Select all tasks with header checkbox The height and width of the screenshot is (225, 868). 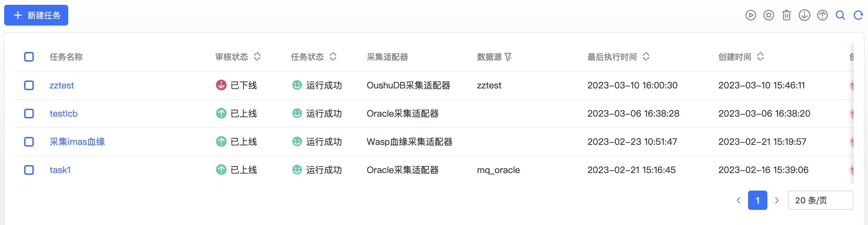(x=29, y=57)
